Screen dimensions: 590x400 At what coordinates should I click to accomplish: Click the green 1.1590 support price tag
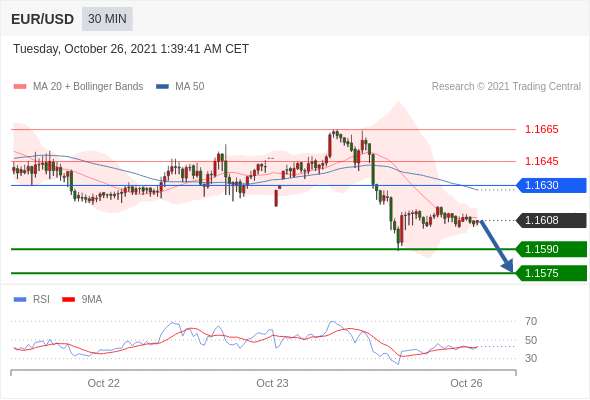tap(552, 249)
